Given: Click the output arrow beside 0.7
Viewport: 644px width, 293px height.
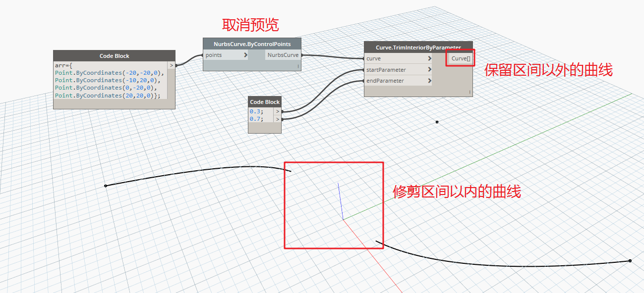Looking at the screenshot, I should (278, 119).
